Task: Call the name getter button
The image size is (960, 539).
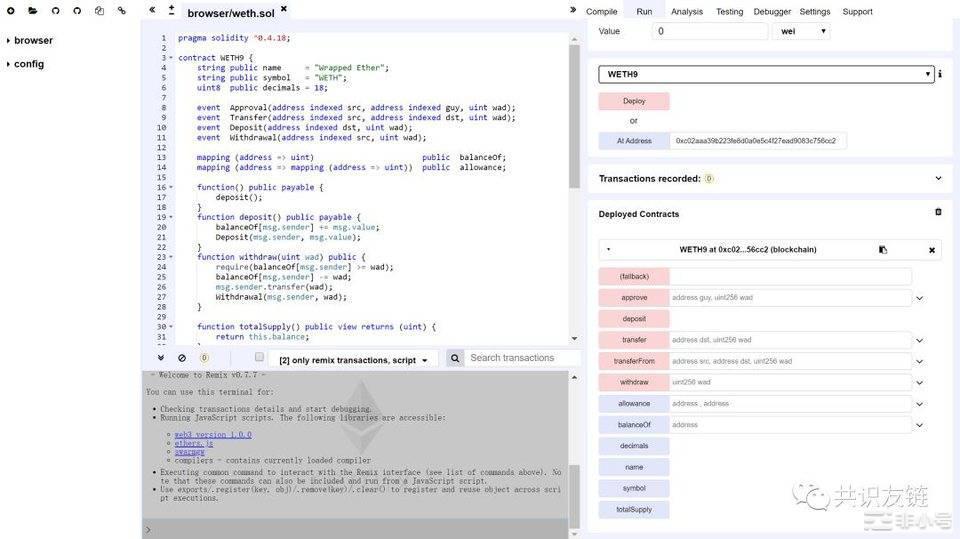Action: (634, 467)
